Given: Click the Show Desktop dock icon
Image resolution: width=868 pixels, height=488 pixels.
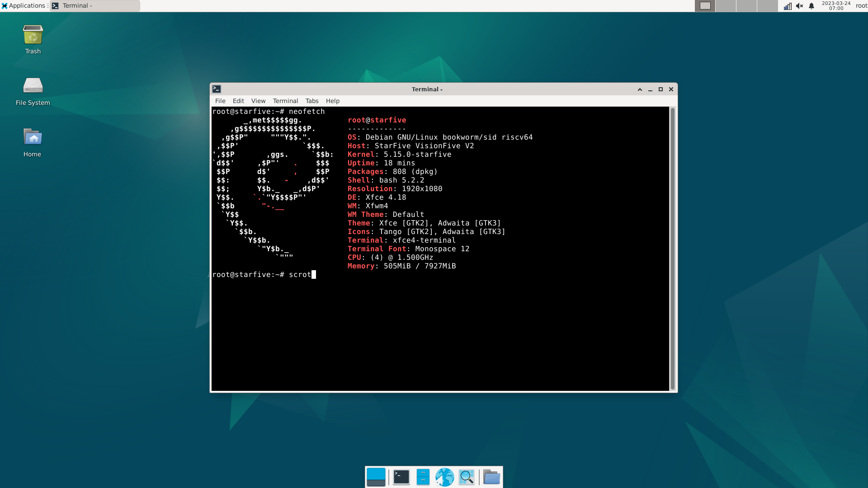Looking at the screenshot, I should 376,477.
